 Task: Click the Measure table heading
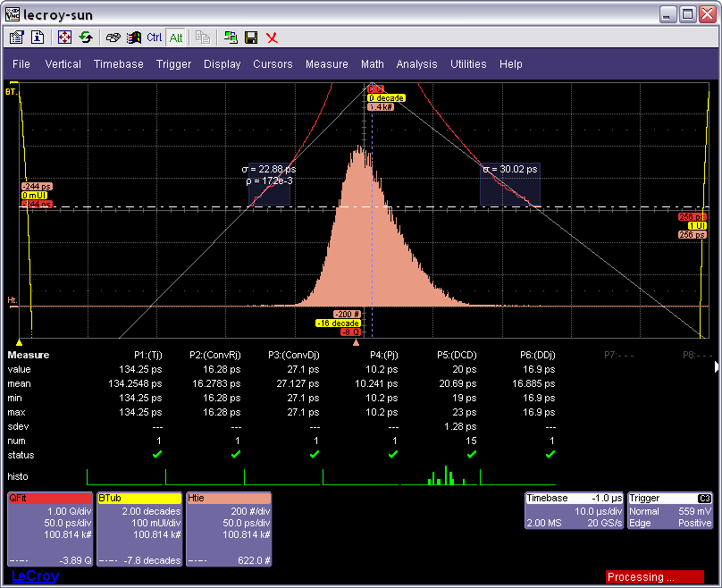(x=29, y=355)
